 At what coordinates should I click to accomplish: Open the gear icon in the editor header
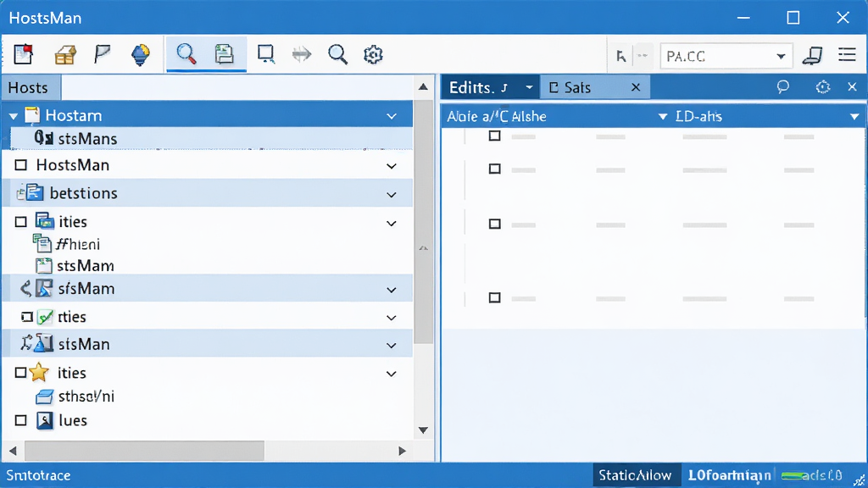click(822, 87)
